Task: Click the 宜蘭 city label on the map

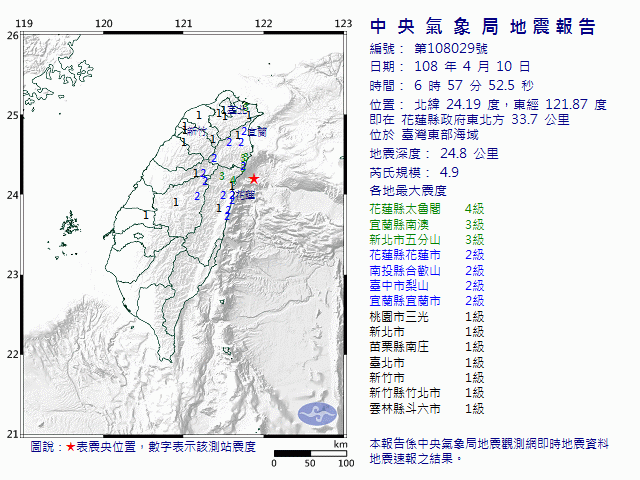Action: (254, 131)
